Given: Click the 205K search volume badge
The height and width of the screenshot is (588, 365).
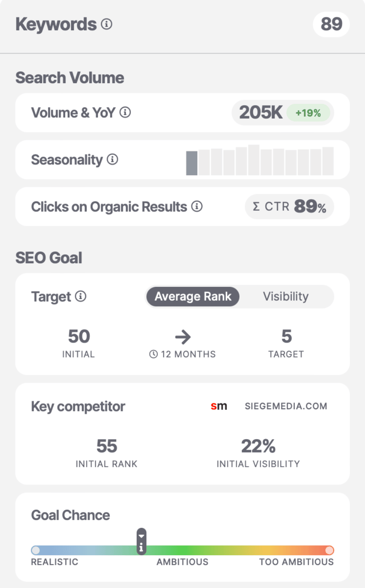Looking at the screenshot, I should tap(261, 113).
